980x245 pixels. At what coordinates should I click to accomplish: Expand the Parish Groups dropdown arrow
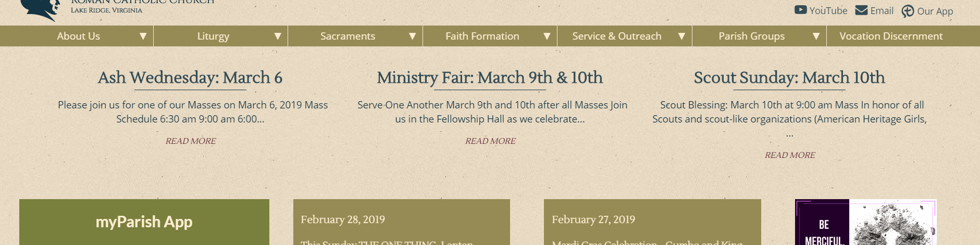point(816,36)
